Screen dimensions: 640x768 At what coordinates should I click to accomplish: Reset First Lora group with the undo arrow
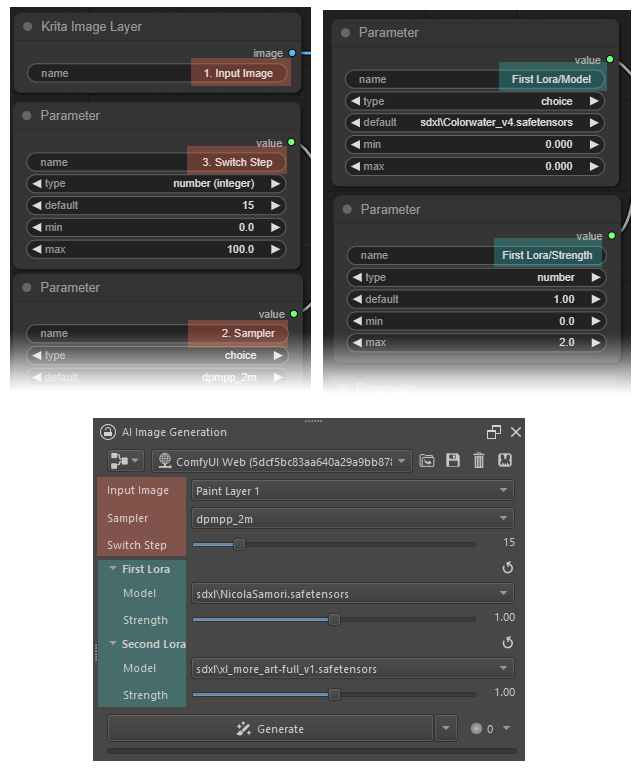pos(508,568)
